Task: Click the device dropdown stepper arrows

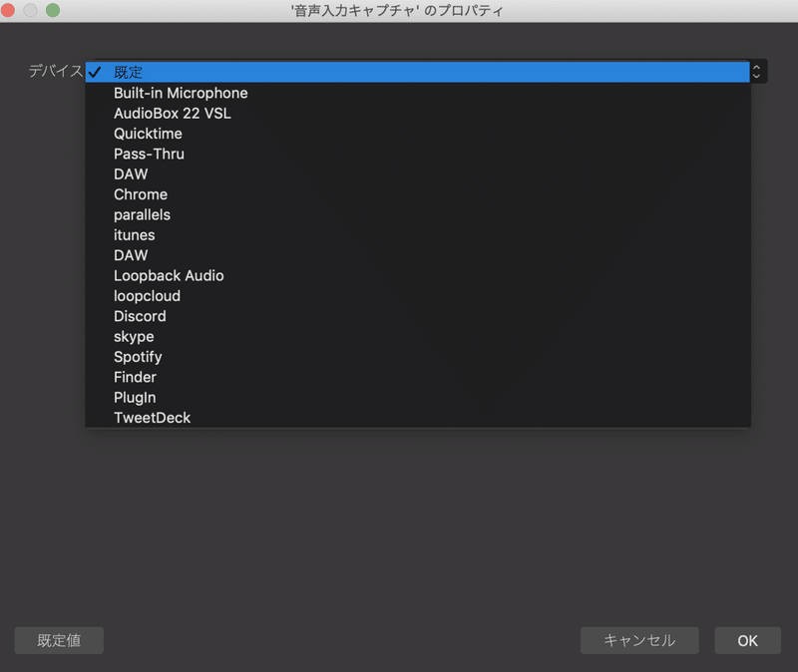Action: (x=757, y=72)
